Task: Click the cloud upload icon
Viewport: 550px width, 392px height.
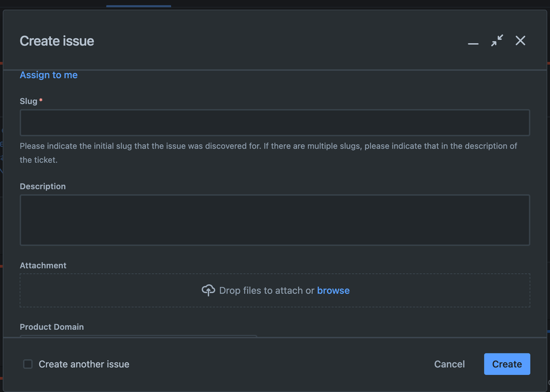Action: (208, 291)
